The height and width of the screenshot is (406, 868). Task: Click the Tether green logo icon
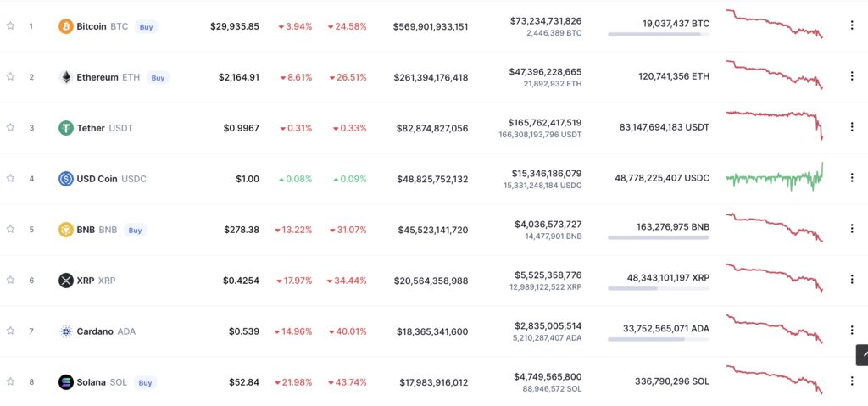coord(65,128)
